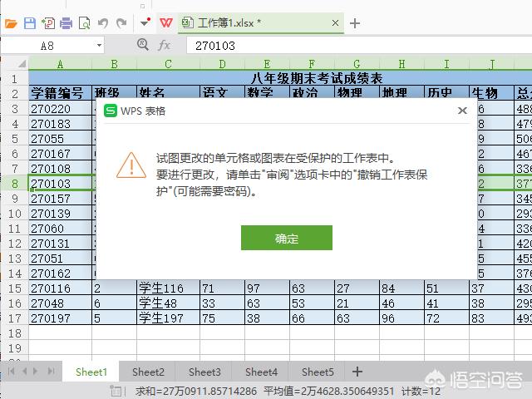The image size is (532, 399).
Task: Click the Print icon
Action: coord(66,23)
